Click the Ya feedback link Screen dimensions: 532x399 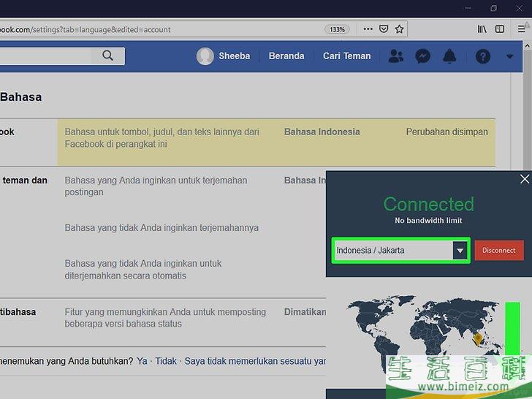coord(142,361)
